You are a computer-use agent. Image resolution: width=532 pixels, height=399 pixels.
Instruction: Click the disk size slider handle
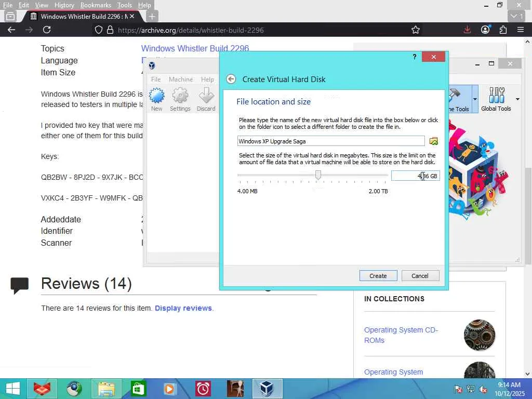coord(318,175)
